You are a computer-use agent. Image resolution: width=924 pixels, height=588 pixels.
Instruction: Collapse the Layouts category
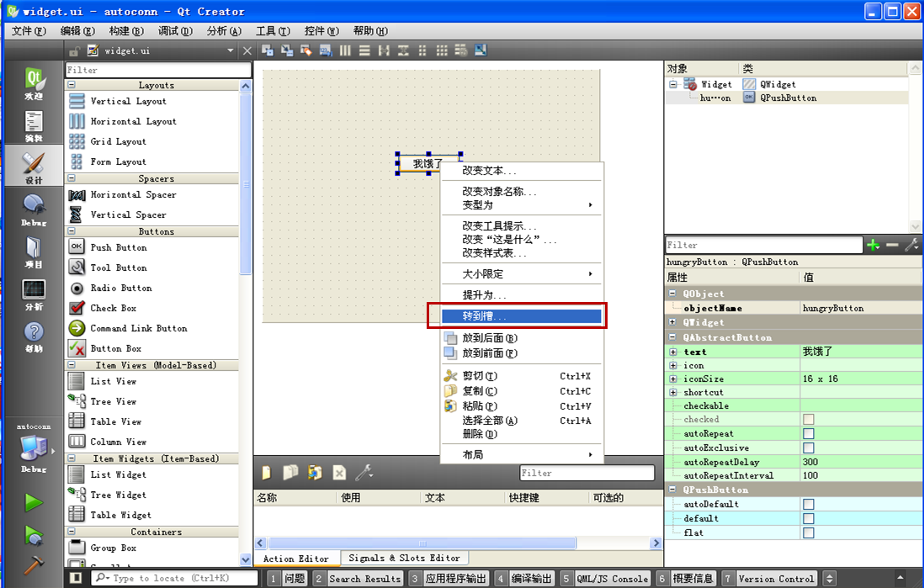(72, 85)
